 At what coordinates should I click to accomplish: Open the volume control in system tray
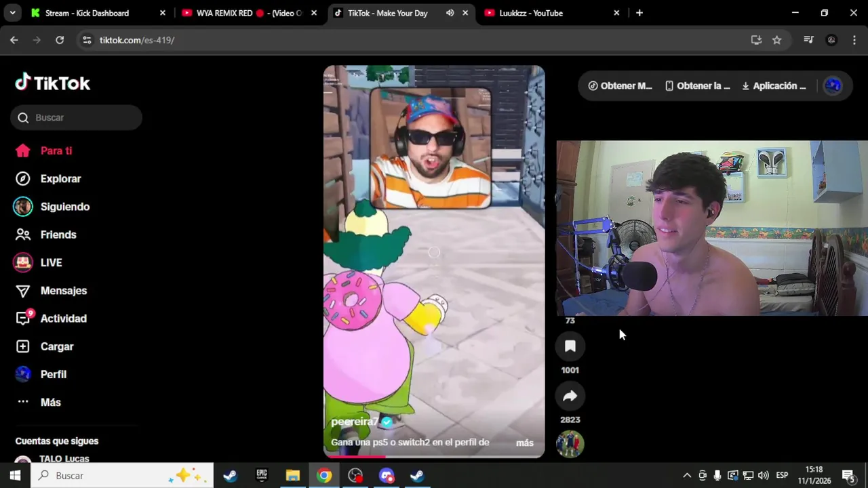pos(764,476)
